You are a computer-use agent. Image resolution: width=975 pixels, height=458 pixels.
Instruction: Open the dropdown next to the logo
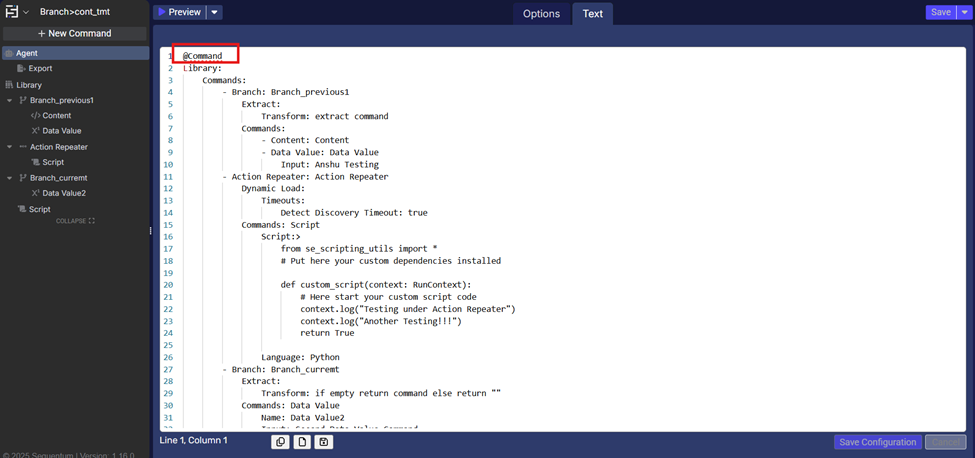click(x=25, y=12)
